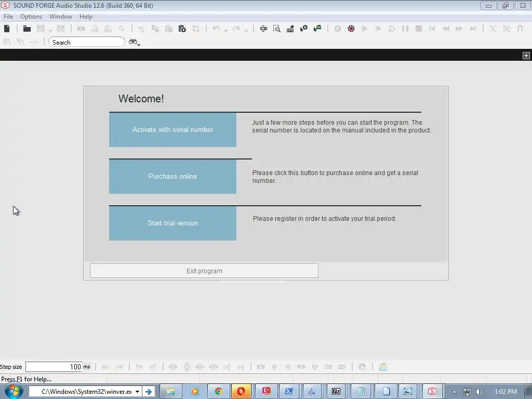Click the Go to Start transport button
The image size is (532, 399).
tap(432, 29)
